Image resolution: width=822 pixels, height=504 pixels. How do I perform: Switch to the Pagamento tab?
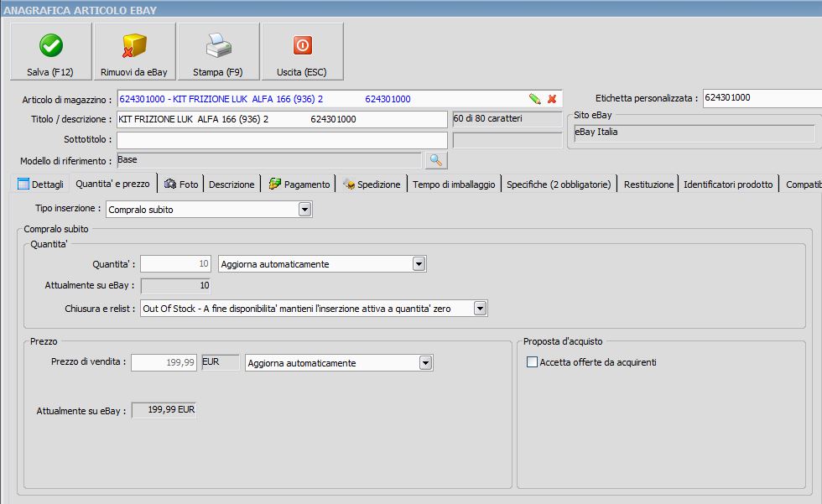click(299, 184)
